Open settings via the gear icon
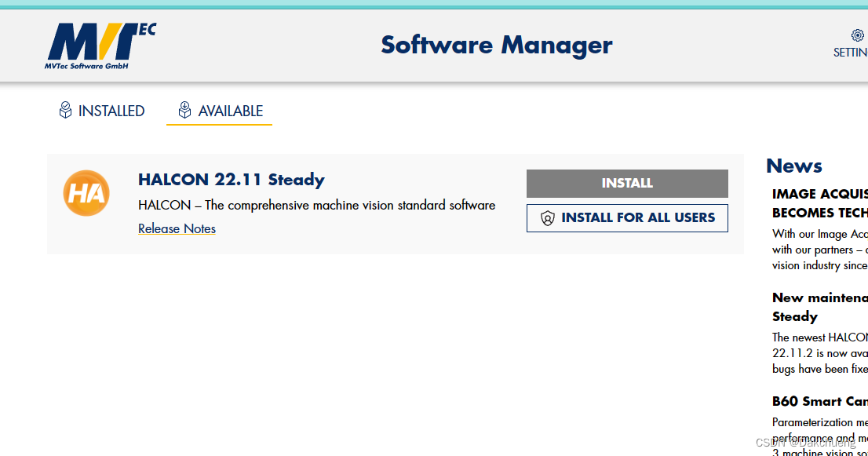868x456 pixels. click(857, 35)
